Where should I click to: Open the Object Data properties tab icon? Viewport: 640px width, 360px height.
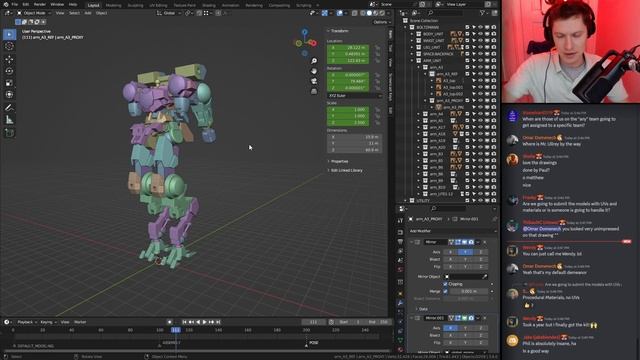pos(400,340)
